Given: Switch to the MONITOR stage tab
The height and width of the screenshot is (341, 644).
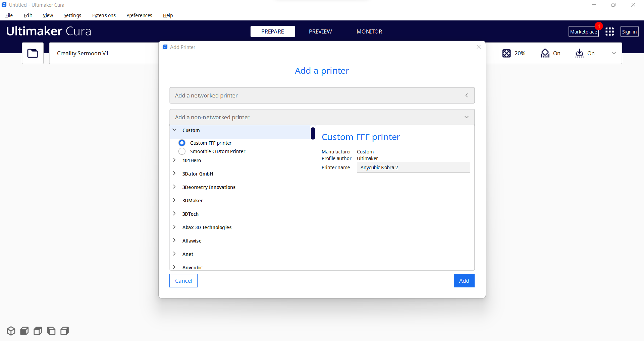Looking at the screenshot, I should (369, 31).
